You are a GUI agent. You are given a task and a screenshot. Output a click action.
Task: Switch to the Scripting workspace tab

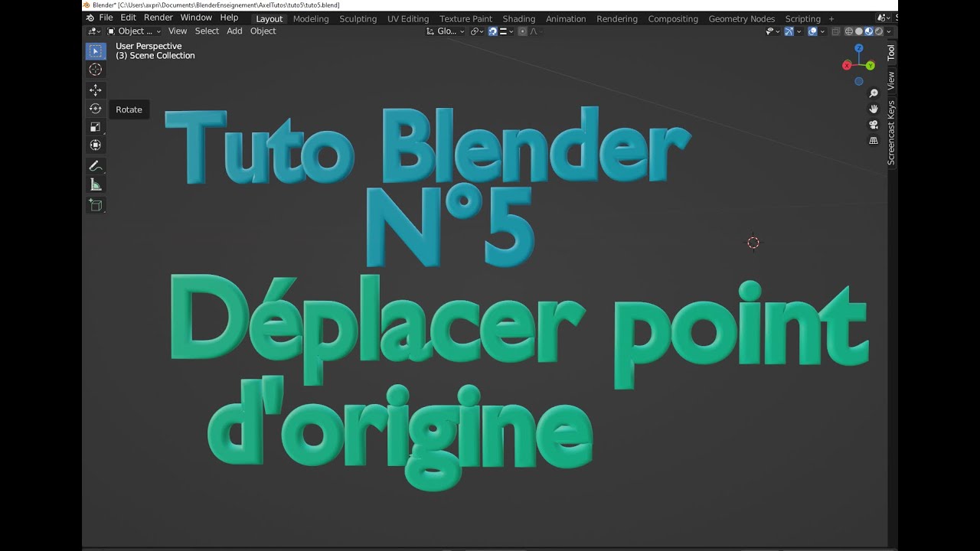click(802, 18)
